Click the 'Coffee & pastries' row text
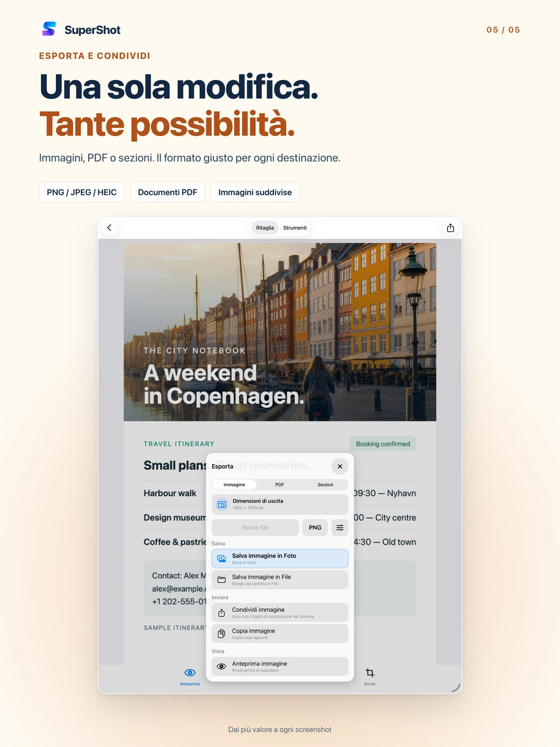The image size is (560, 747). 175,542
